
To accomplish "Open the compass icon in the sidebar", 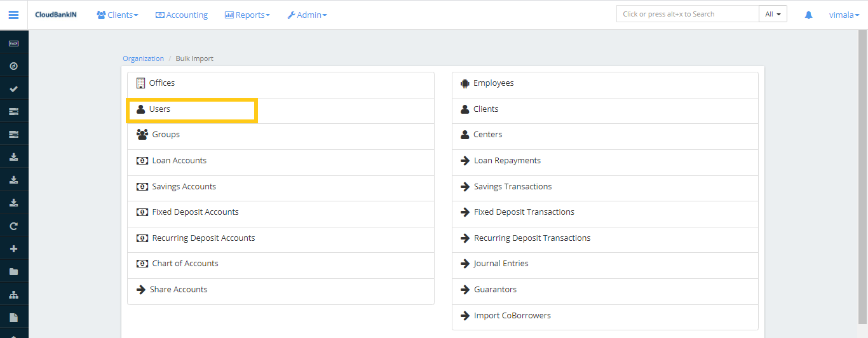I will tap(13, 66).
